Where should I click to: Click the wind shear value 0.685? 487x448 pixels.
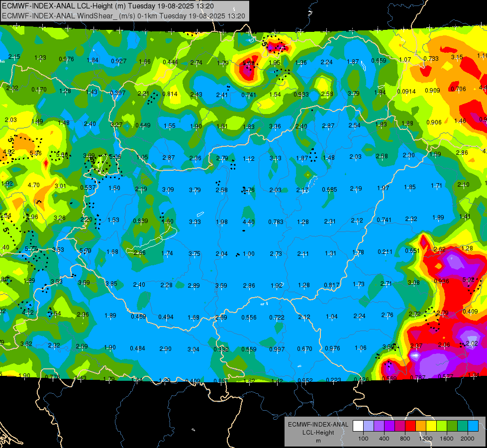point(329,189)
